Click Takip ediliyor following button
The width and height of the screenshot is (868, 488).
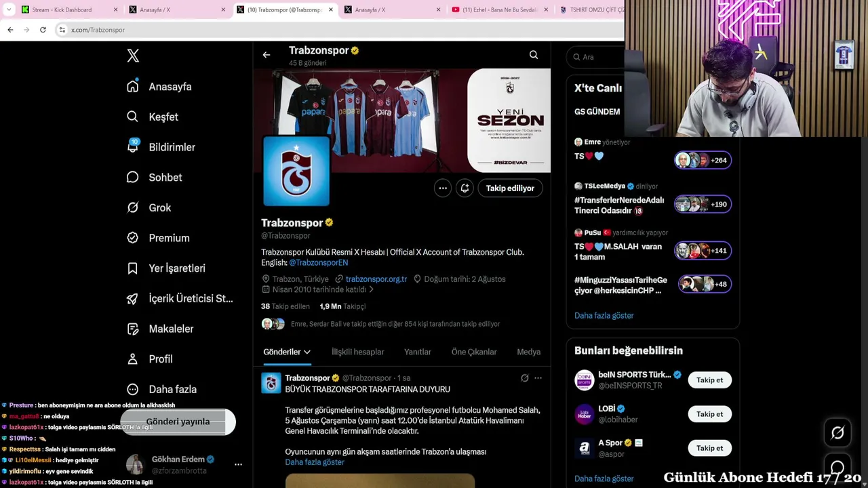pyautogui.click(x=510, y=188)
